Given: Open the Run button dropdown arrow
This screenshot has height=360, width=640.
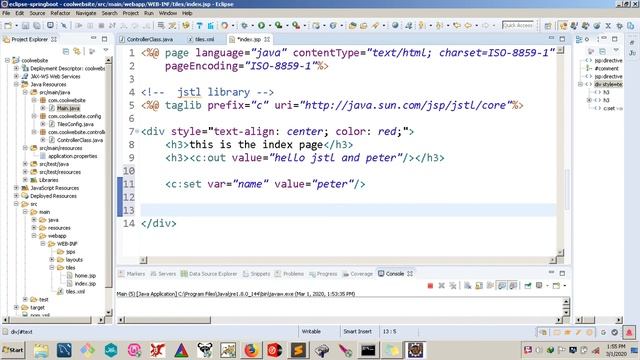Looking at the screenshot, I should [x=269, y=26].
